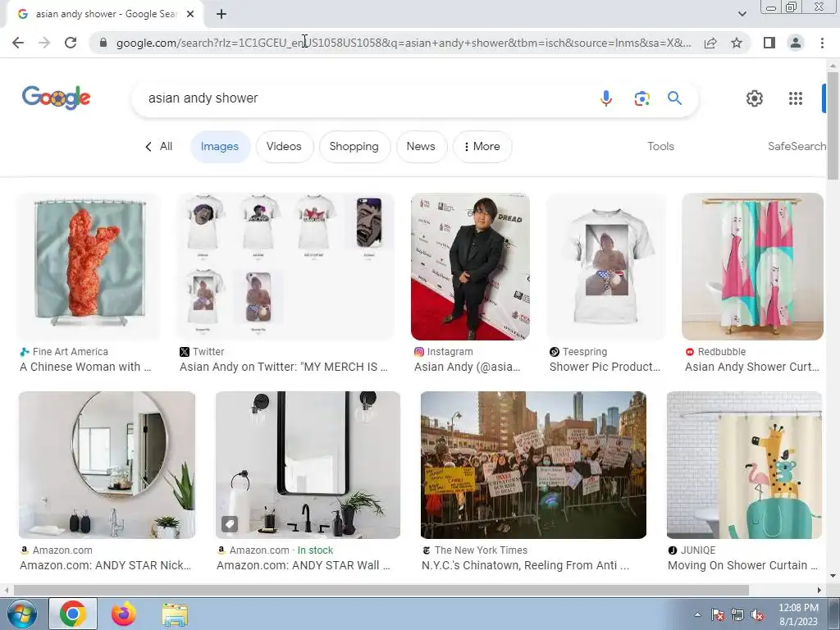Open the ANDY STAR Wall... Amazon link

click(x=304, y=565)
